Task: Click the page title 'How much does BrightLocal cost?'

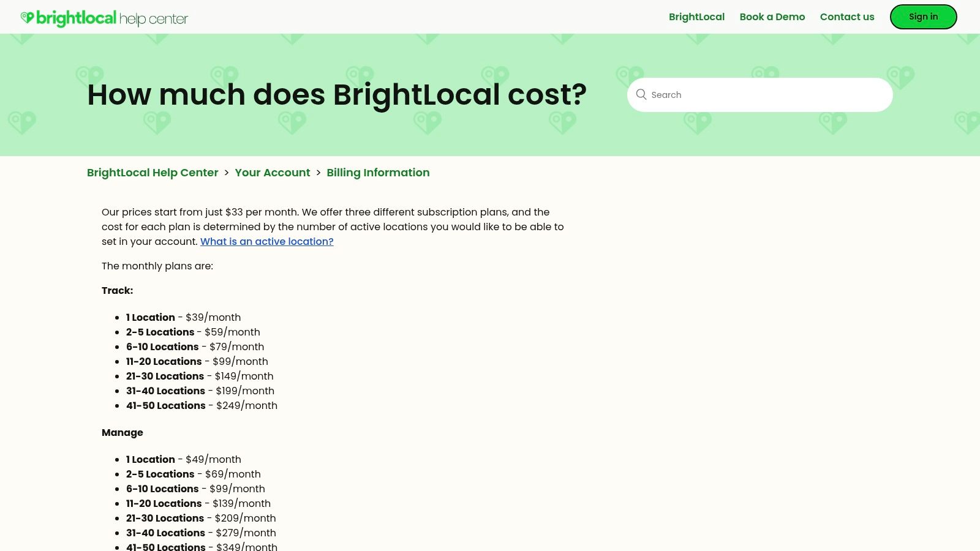Action: pyautogui.click(x=337, y=95)
